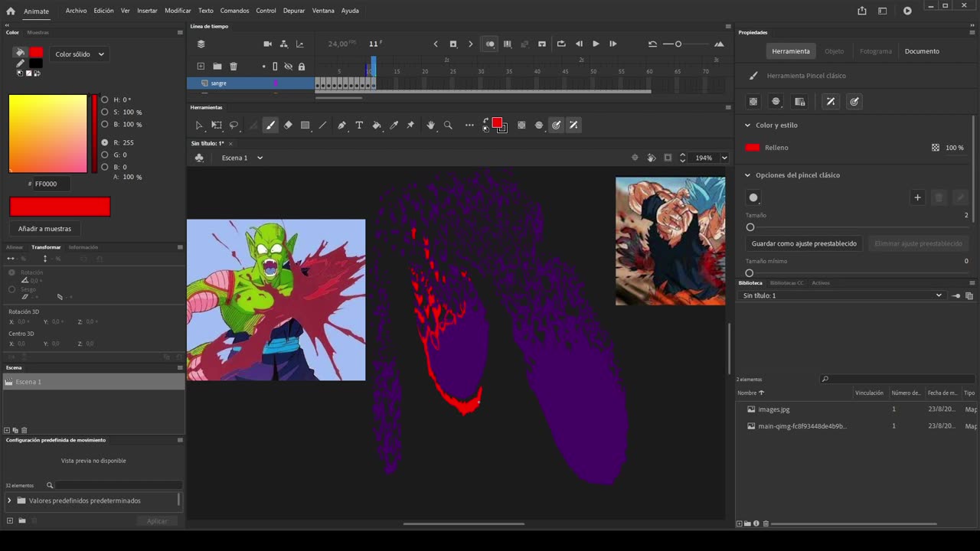Toggle use tilt option in toolbar
Screen dimensions: 980x551
click(x=573, y=125)
